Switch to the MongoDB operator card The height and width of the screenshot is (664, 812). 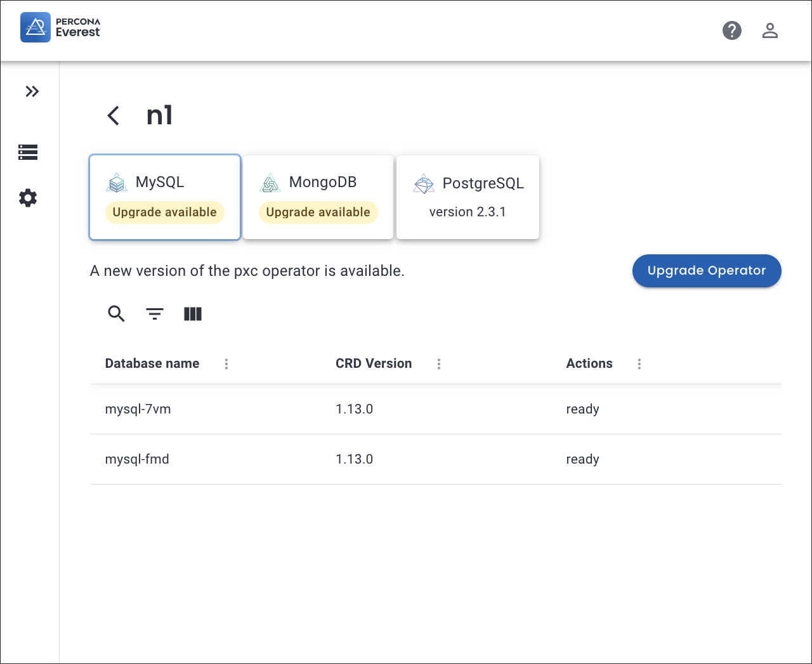(x=318, y=197)
